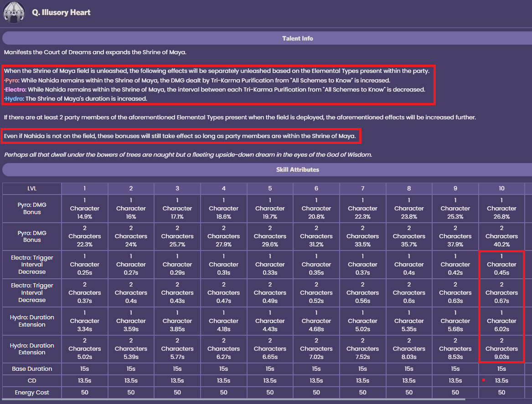Click the Pyro DMG Bonus 14.9% cell
This screenshot has height=404, width=532.
(x=84, y=209)
